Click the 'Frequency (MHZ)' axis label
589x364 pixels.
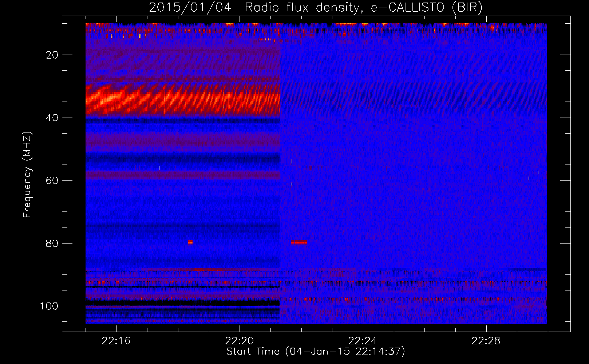27,174
